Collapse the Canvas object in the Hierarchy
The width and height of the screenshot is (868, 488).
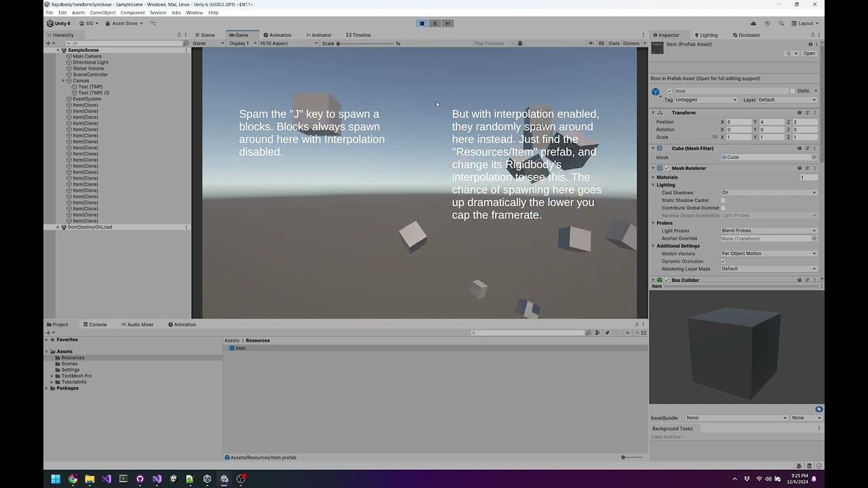(63, 80)
